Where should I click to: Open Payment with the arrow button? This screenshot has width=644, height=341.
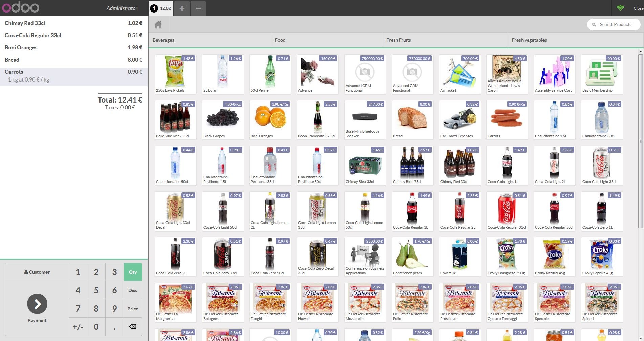click(37, 304)
